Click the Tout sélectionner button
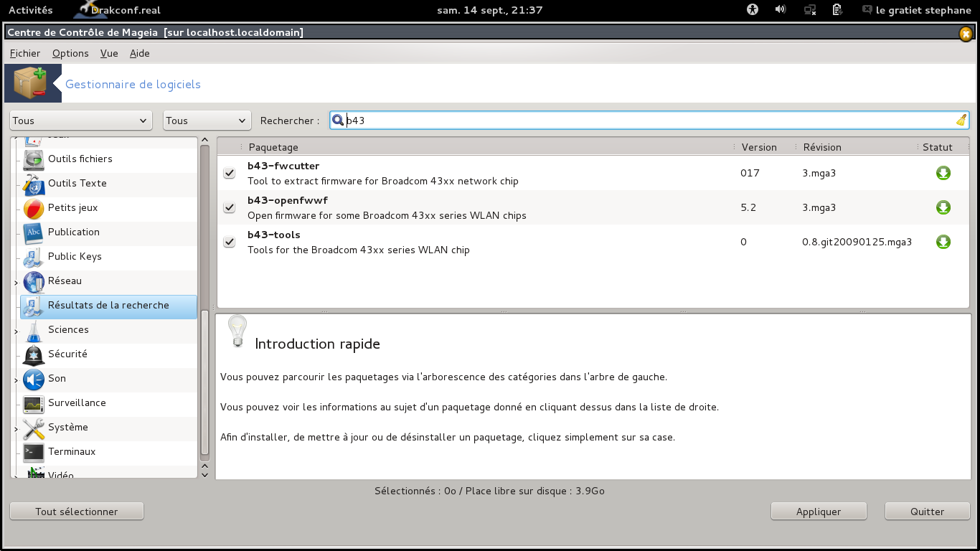Image resolution: width=980 pixels, height=551 pixels. point(77,512)
